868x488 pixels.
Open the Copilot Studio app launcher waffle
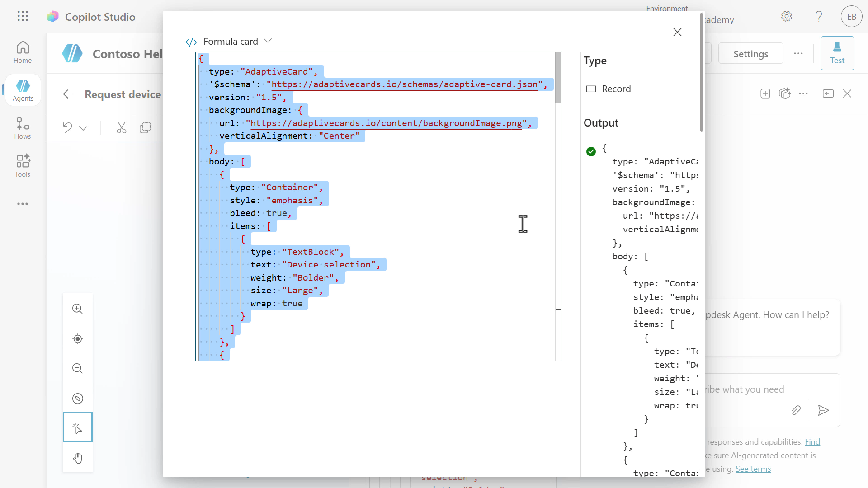tap(22, 16)
